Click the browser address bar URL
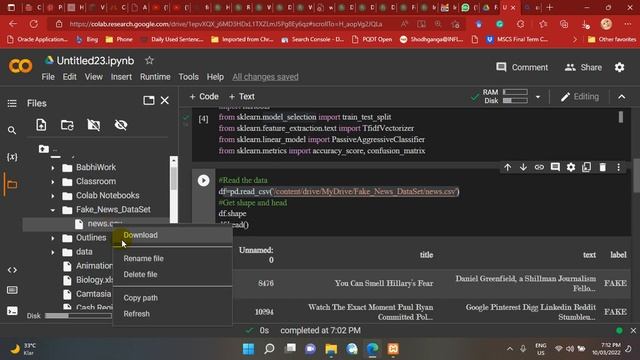The height and width of the screenshot is (360, 640). click(226, 24)
